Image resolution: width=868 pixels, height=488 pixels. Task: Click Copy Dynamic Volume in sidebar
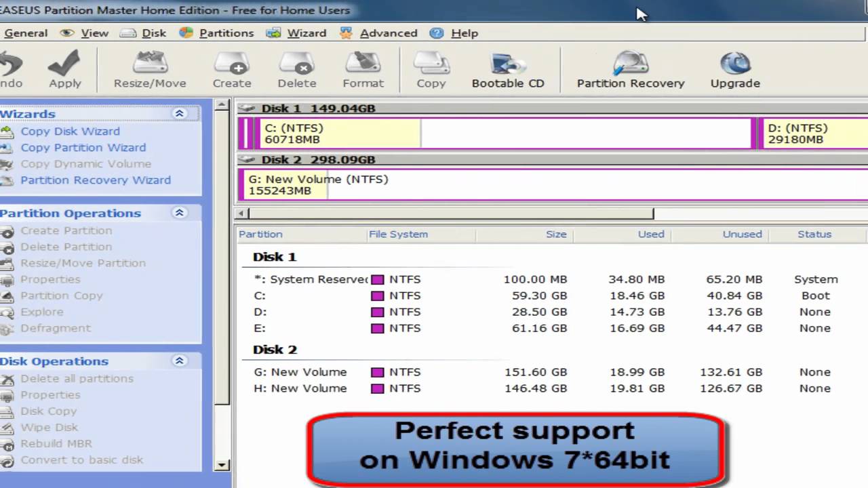[85, 163]
